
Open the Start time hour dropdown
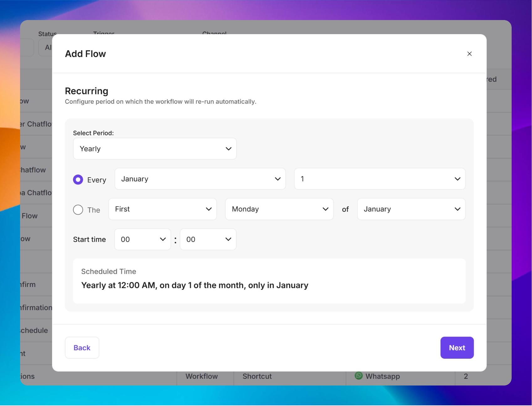[x=143, y=240]
